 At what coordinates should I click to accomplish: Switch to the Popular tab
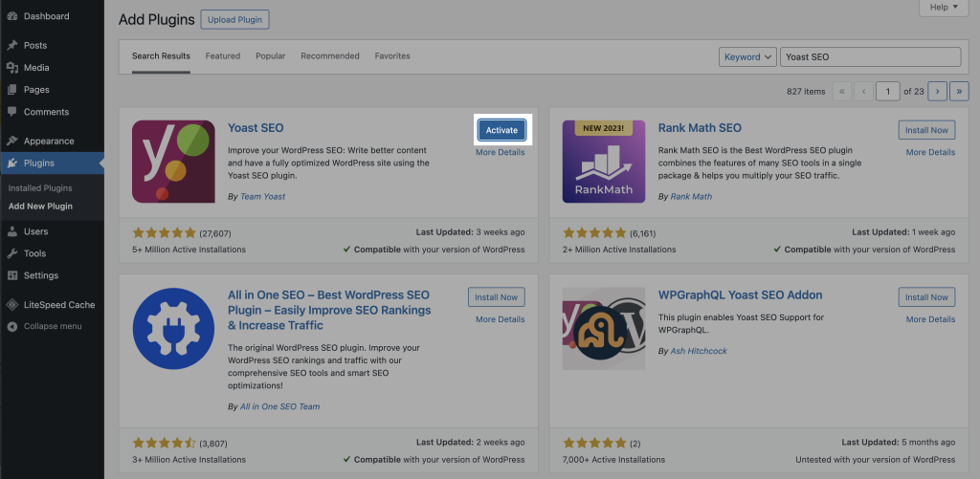point(270,56)
